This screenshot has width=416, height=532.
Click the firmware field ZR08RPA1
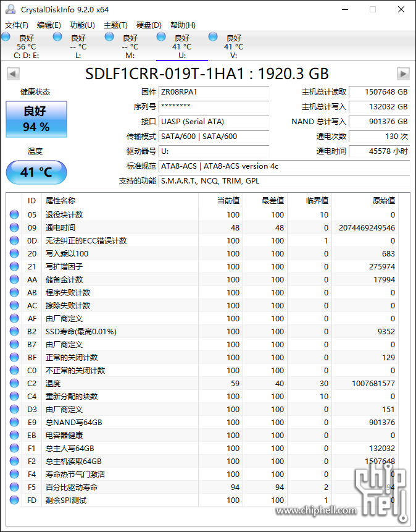tap(214, 92)
